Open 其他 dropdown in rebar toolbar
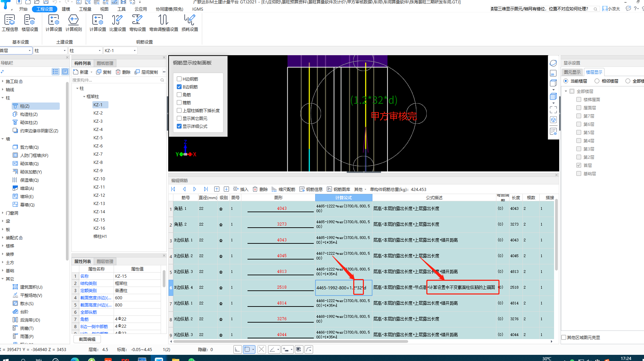This screenshot has width=644, height=361. (360, 189)
